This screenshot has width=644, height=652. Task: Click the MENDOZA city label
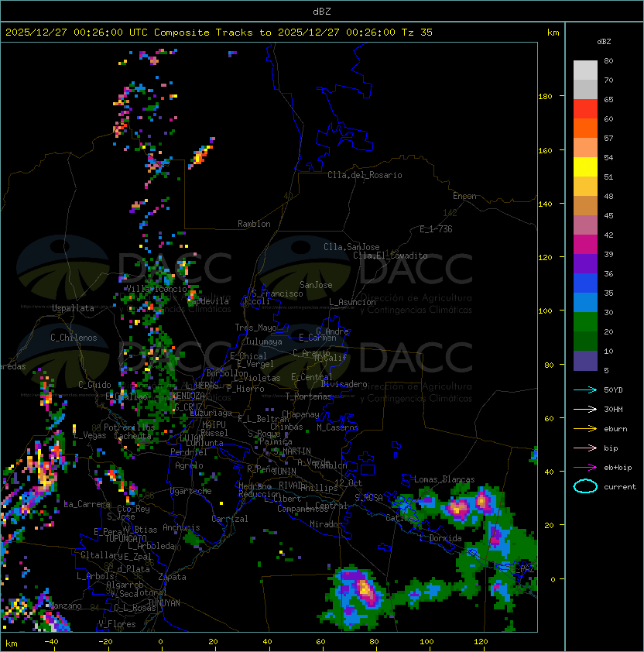(x=188, y=395)
